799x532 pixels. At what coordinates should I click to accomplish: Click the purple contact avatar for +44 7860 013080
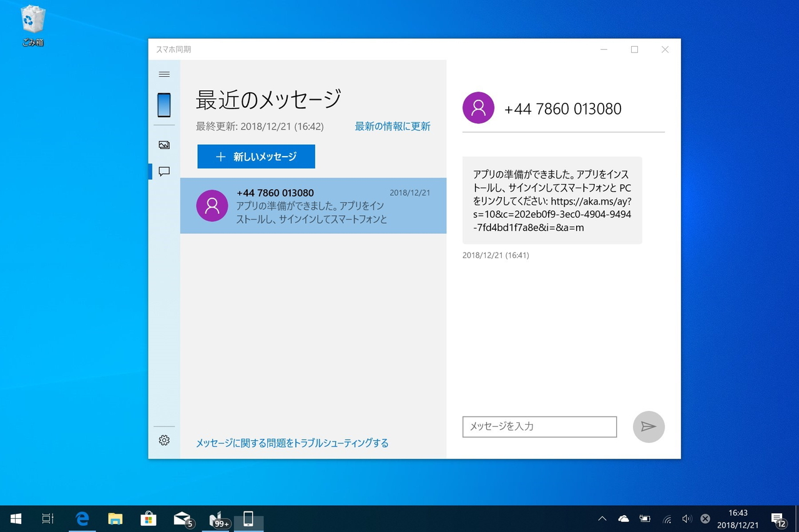[478, 107]
